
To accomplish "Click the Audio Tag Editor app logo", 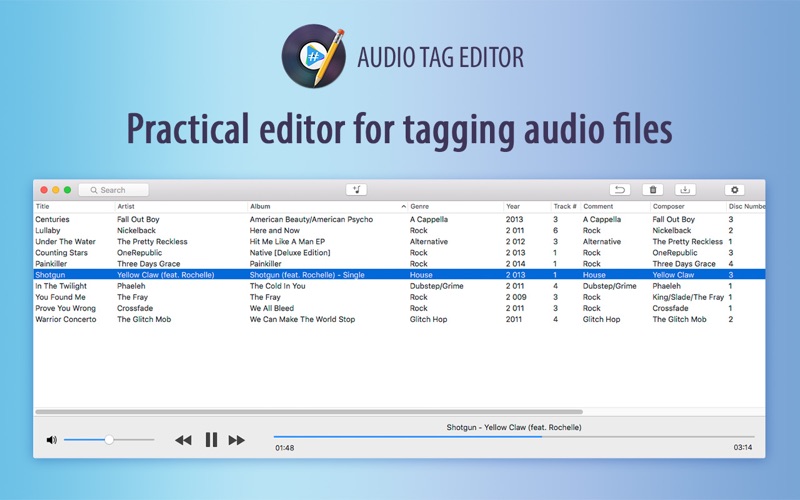I will point(313,56).
